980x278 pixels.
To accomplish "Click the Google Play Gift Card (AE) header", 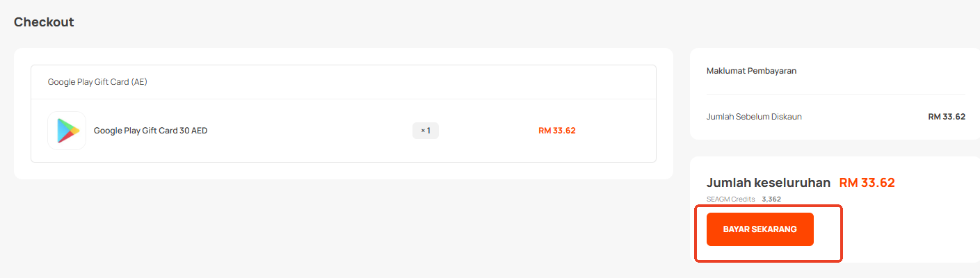I will pos(97,82).
